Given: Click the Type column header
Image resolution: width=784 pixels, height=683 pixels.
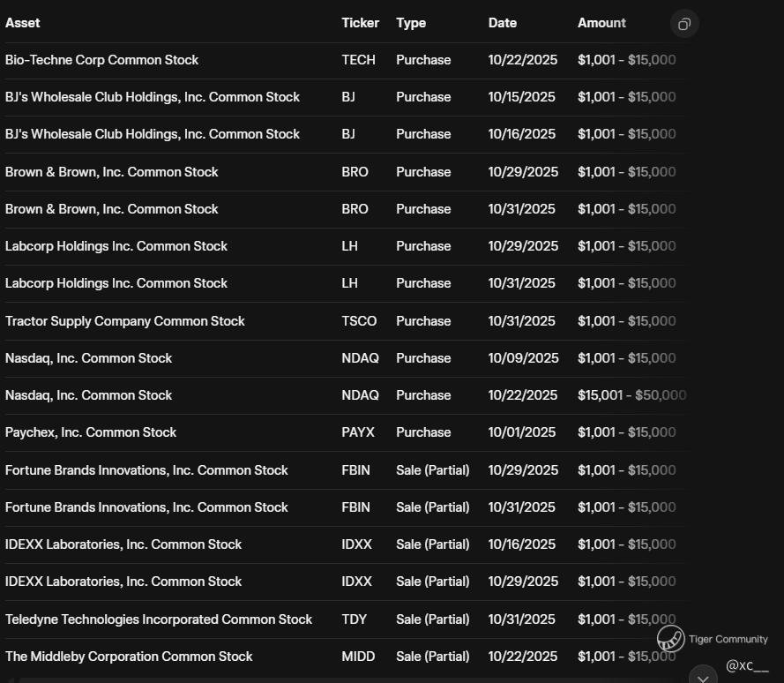Looking at the screenshot, I should click(411, 23).
